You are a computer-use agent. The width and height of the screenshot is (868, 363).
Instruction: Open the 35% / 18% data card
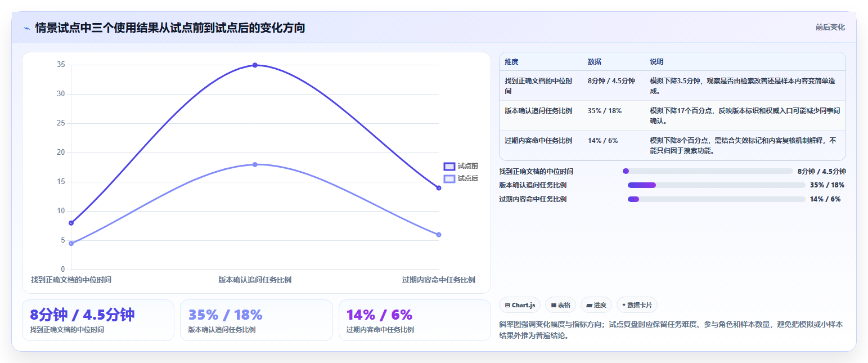click(257, 320)
